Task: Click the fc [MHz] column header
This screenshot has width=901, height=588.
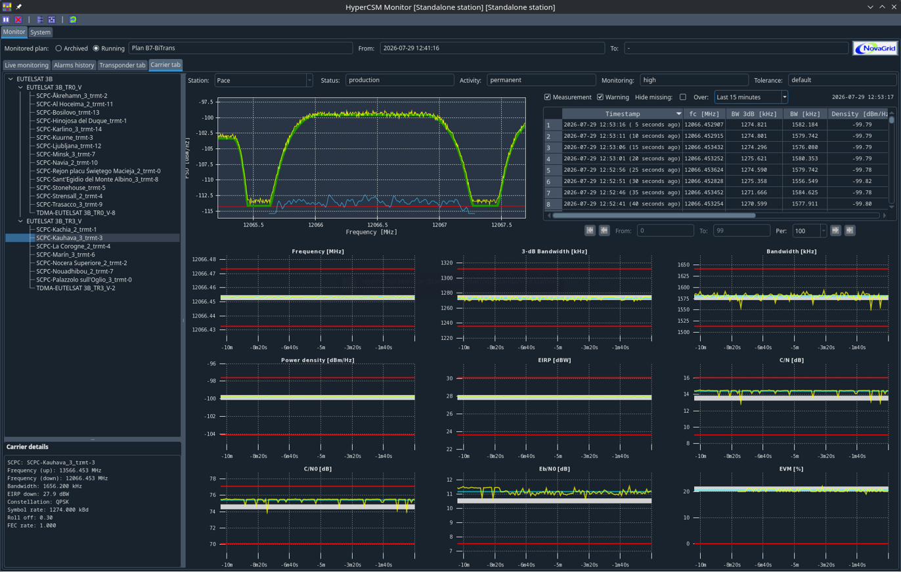Action: 704,114
